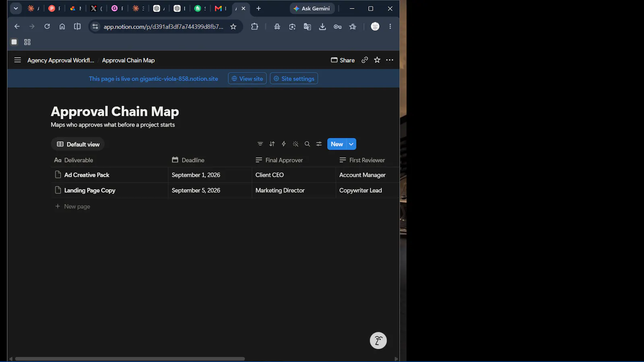Viewport: 644px width, 362px height.
Task: Go back in browser history
Action: [17, 27]
